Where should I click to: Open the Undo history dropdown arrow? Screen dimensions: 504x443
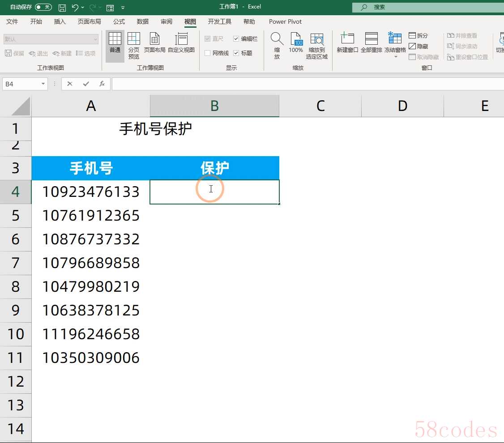83,8
